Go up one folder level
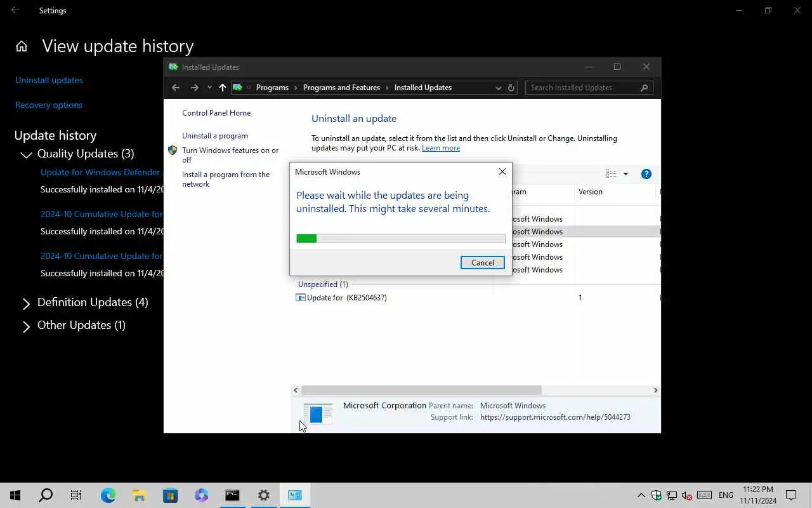This screenshot has height=508, width=812. [222, 88]
